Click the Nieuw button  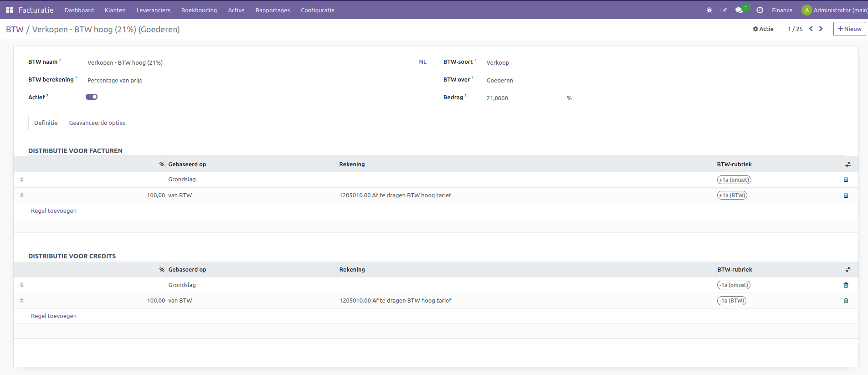coord(849,29)
